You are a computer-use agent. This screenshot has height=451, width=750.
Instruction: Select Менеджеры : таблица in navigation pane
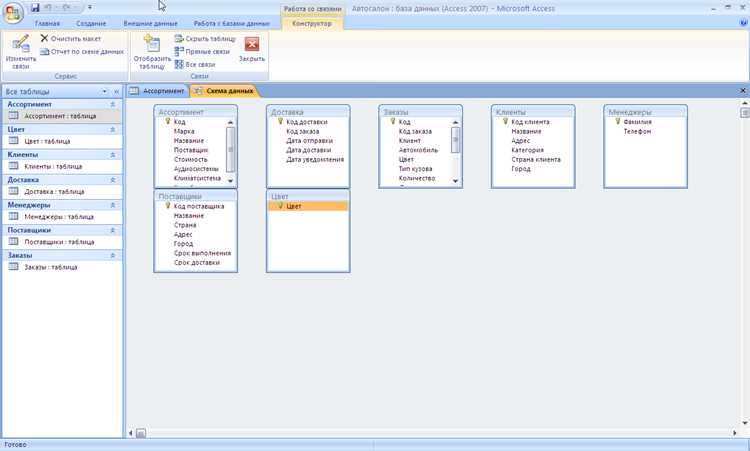pos(62,217)
